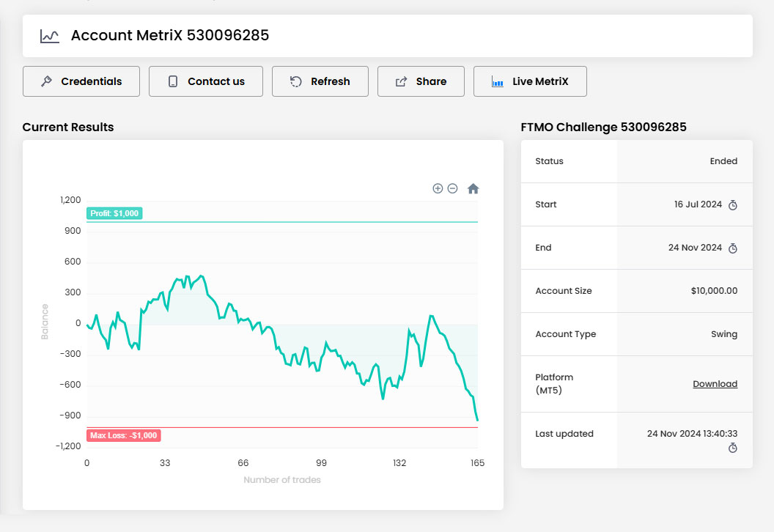The height and width of the screenshot is (532, 774).
Task: Click the Max Loss: -$1,000 label
Action: pyautogui.click(x=123, y=435)
